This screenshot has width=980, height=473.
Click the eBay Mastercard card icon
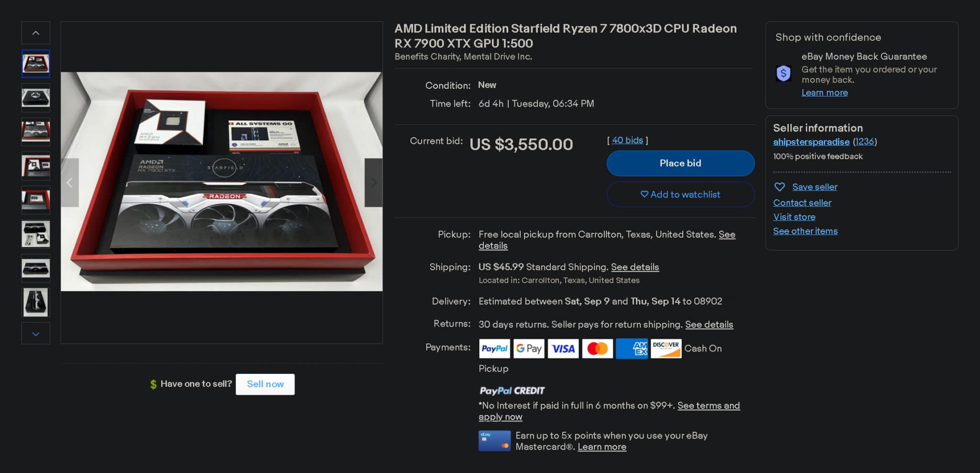[495, 440]
